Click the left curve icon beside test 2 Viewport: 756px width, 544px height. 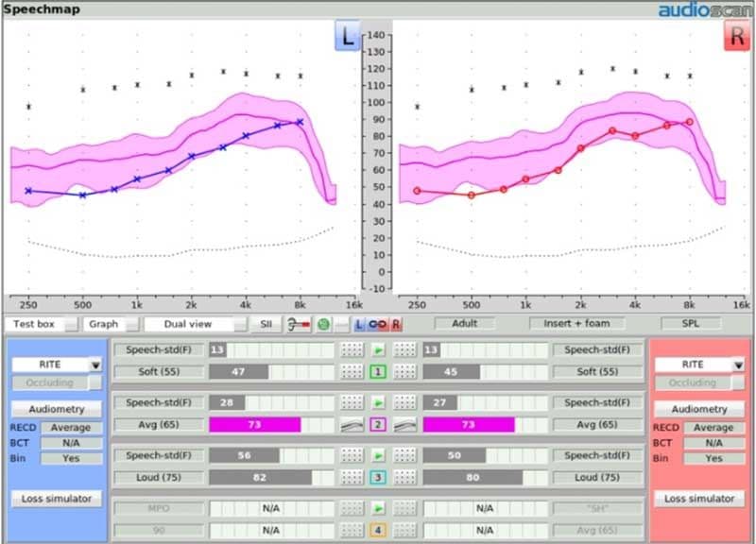pos(352,424)
